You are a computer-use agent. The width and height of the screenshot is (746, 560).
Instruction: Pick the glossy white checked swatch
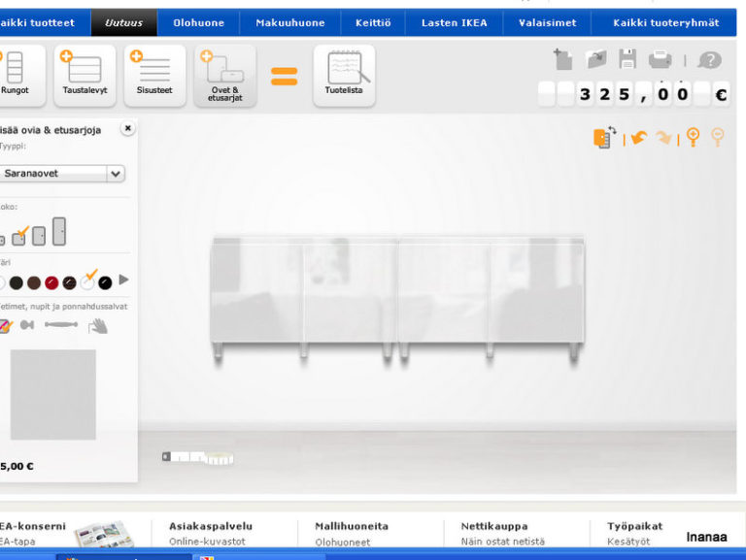click(x=87, y=281)
